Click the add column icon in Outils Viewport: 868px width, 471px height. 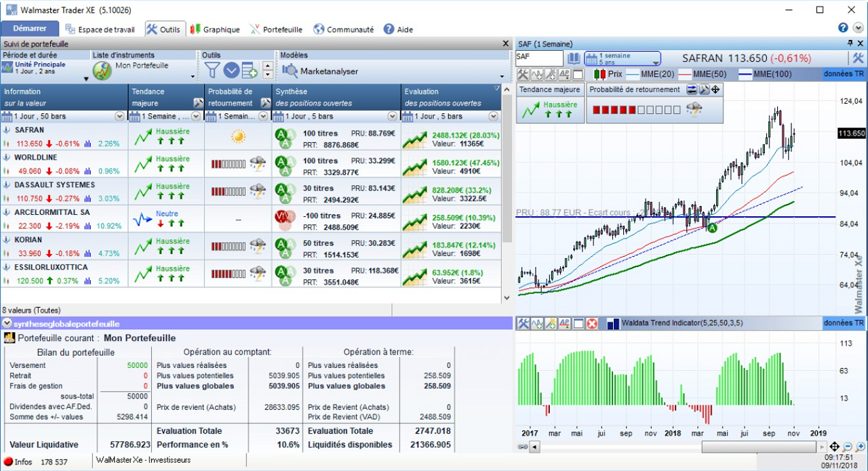pyautogui.click(x=250, y=70)
